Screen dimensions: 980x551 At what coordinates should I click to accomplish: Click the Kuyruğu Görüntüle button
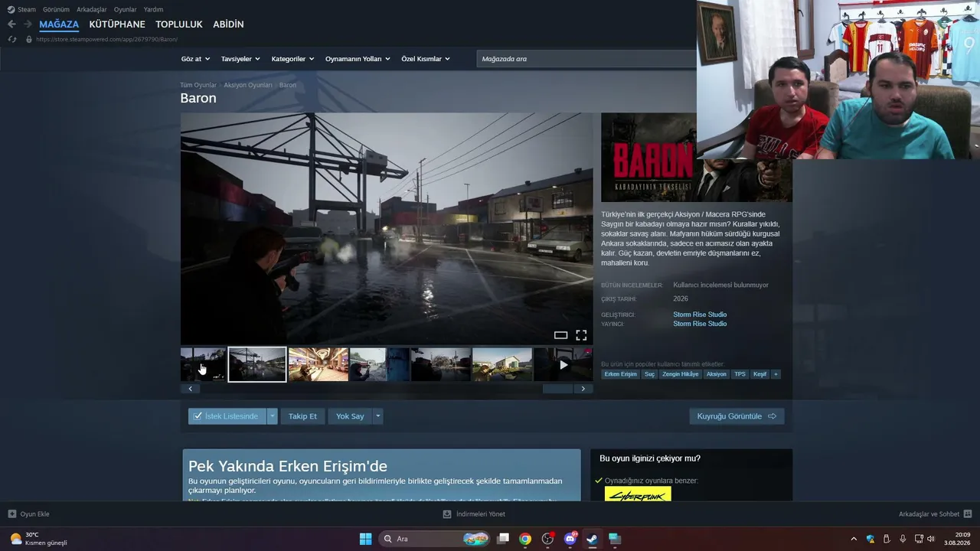coord(737,416)
